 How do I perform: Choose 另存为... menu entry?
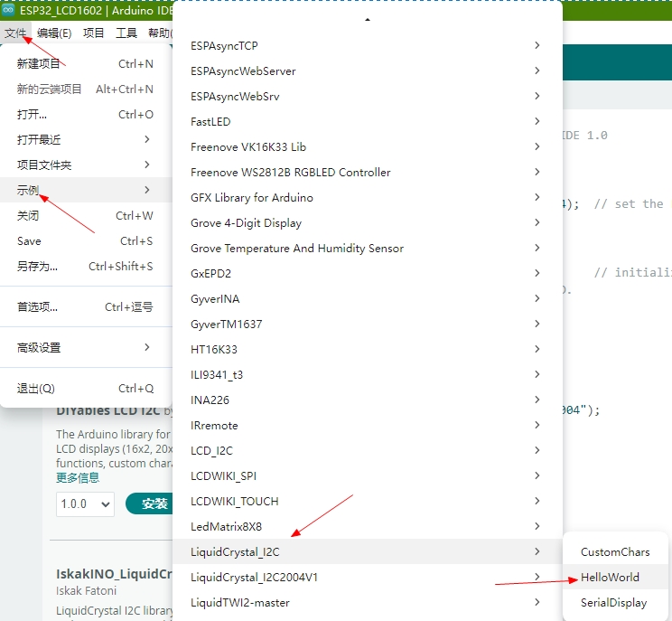(86, 267)
